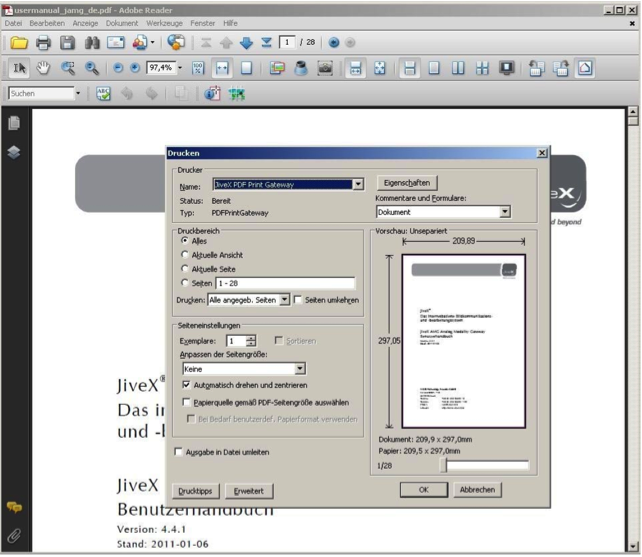642x557 pixels.
Task: Click the current page number field
Action: pyautogui.click(x=287, y=42)
